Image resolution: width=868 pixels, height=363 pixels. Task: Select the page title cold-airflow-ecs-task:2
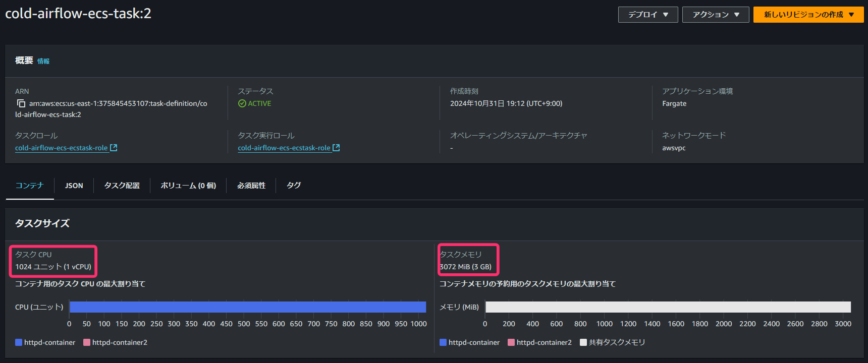pyautogui.click(x=78, y=14)
